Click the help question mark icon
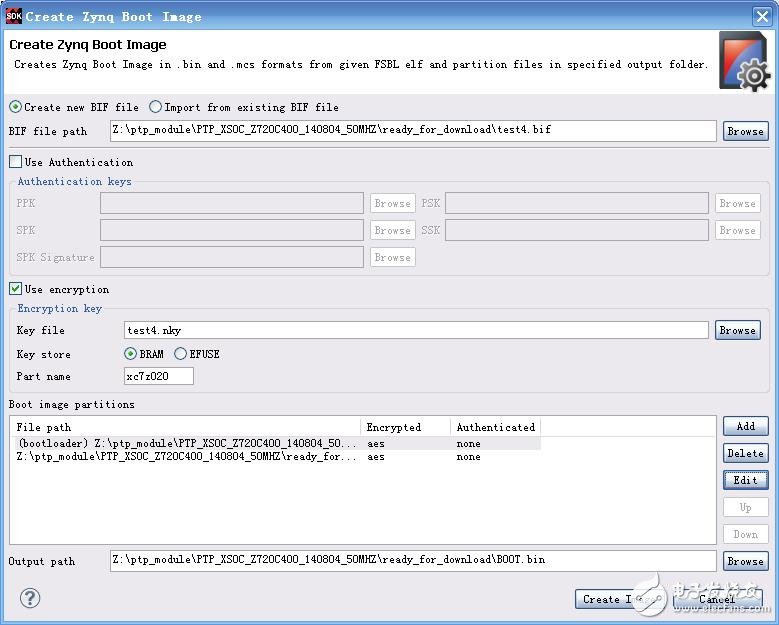Image resolution: width=779 pixels, height=625 pixels. coord(29,598)
